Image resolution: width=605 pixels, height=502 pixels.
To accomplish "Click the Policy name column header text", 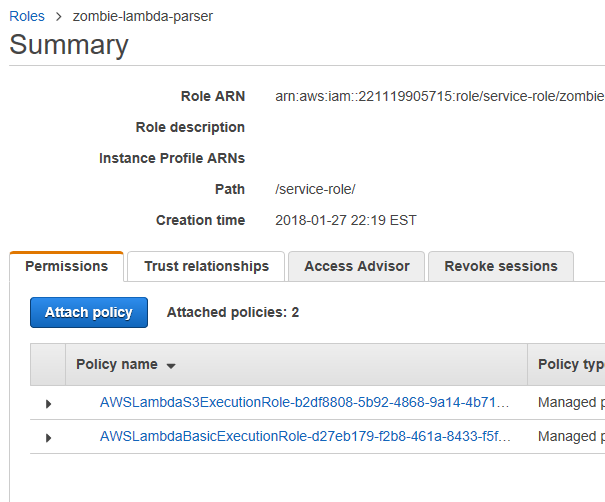I will [116, 364].
